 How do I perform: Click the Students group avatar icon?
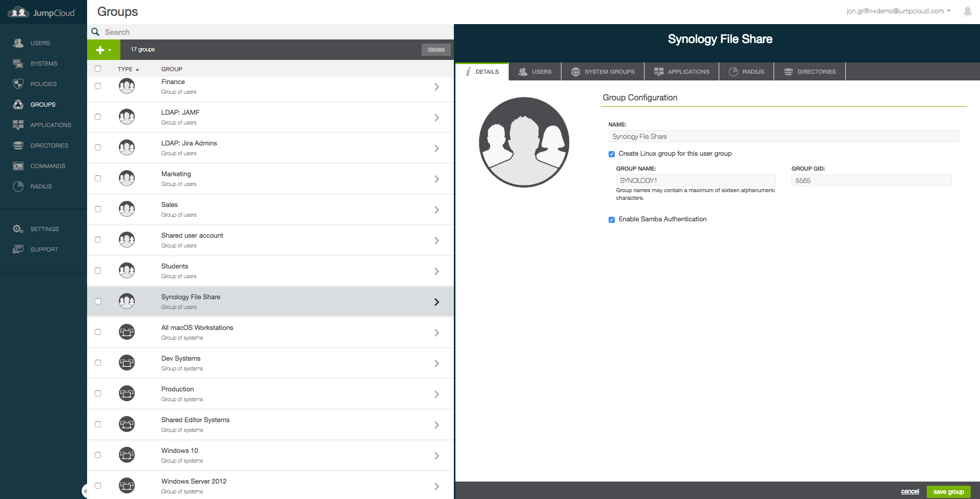[x=127, y=271]
